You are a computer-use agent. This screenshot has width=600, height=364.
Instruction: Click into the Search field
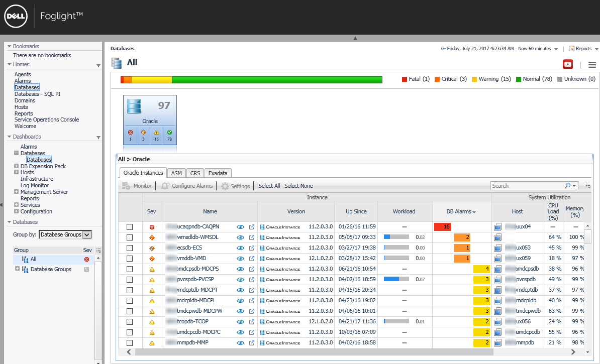(x=527, y=186)
